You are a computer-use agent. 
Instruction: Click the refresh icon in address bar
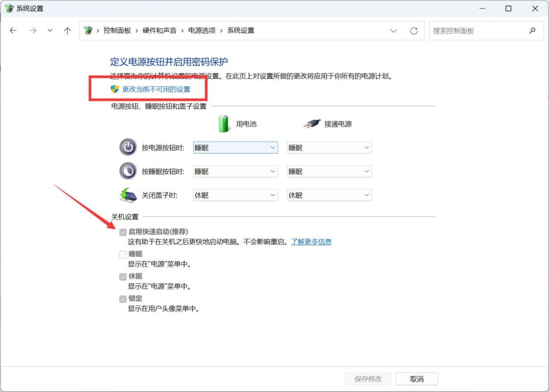[413, 31]
